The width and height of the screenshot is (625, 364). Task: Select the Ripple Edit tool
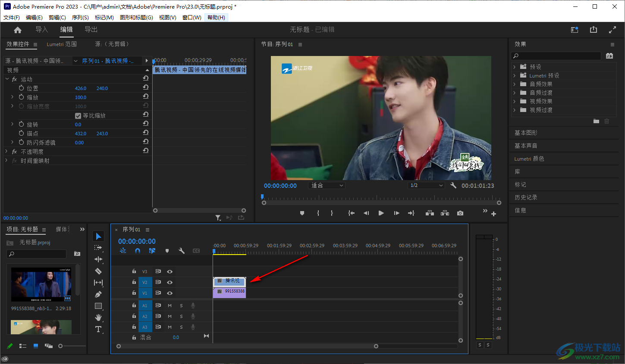[x=98, y=259]
